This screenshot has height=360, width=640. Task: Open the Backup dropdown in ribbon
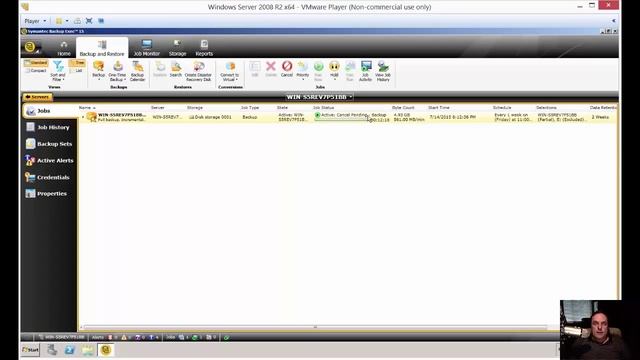coord(98,70)
